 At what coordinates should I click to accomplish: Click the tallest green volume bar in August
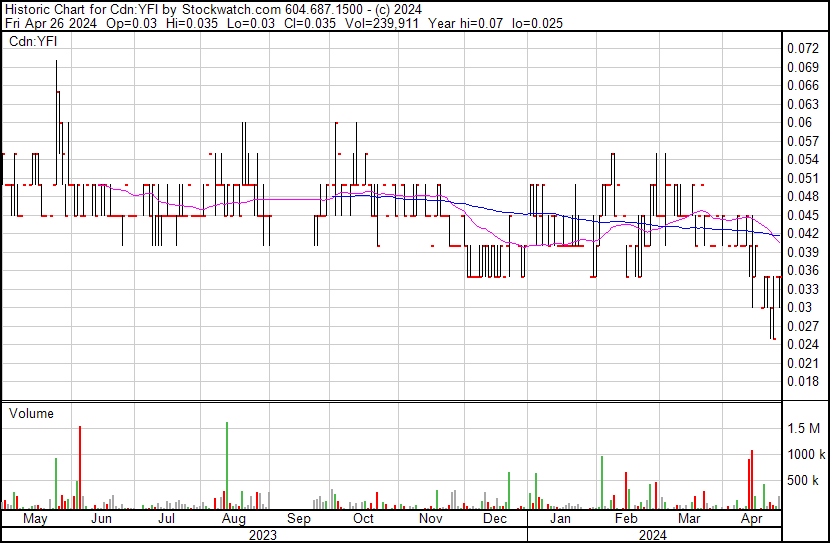pyautogui.click(x=227, y=466)
